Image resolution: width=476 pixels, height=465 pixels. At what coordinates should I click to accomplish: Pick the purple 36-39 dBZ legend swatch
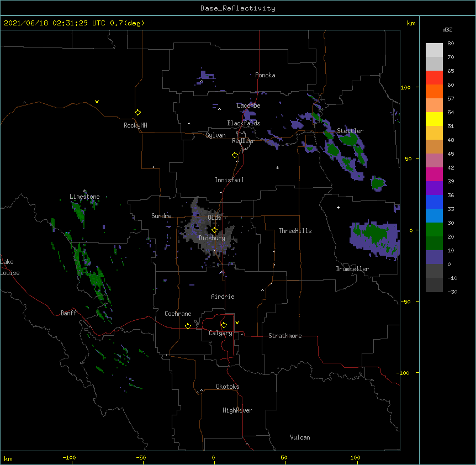click(434, 188)
